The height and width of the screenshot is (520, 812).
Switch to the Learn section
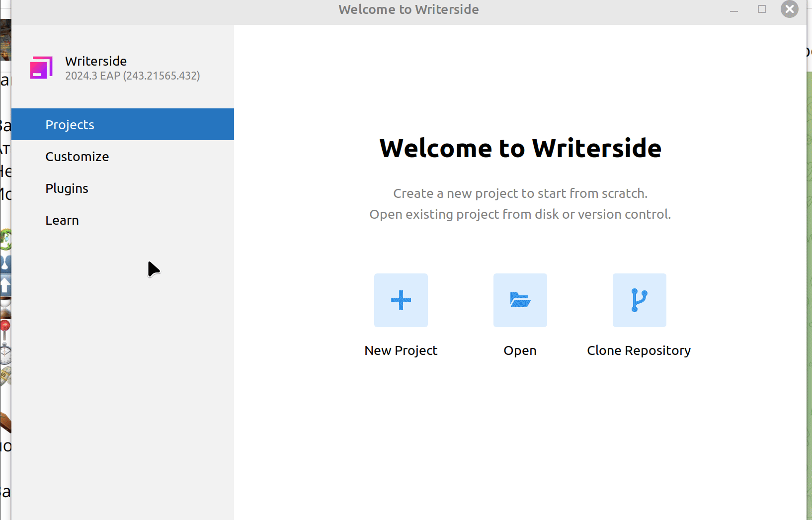click(x=62, y=220)
